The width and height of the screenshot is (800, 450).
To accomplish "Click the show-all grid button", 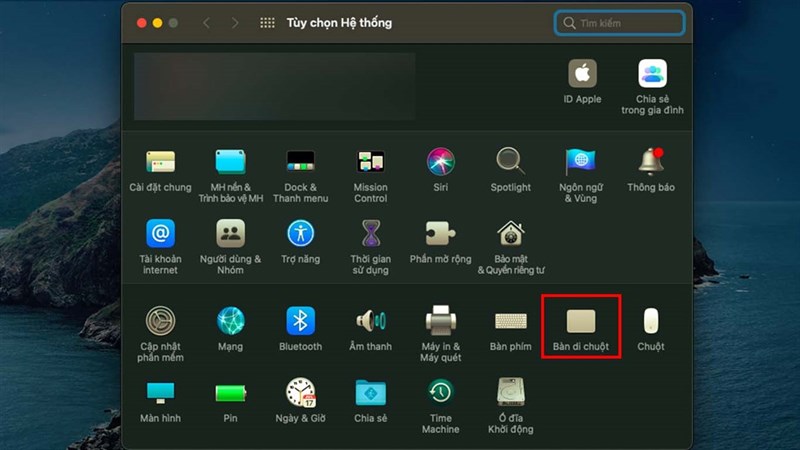I will coord(267,23).
